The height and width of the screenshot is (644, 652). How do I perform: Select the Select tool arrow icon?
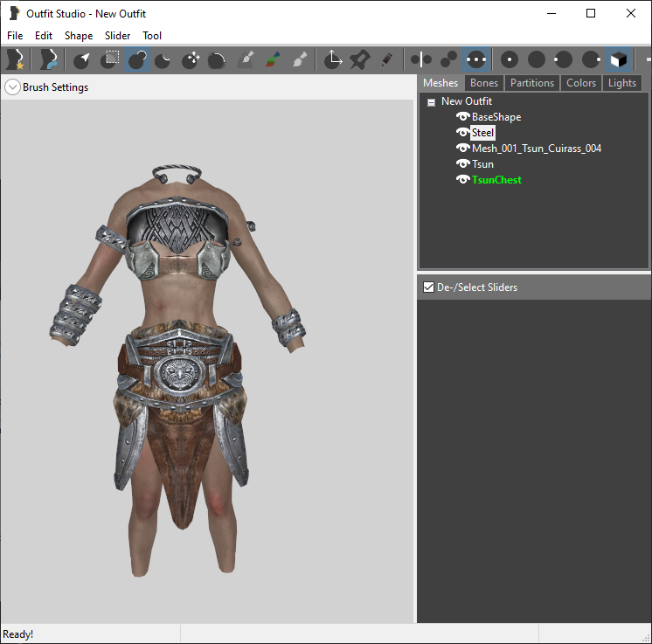point(81,59)
